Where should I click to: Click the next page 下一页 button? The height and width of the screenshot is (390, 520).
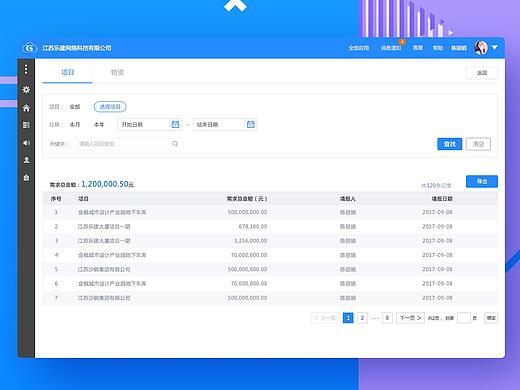tap(410, 318)
